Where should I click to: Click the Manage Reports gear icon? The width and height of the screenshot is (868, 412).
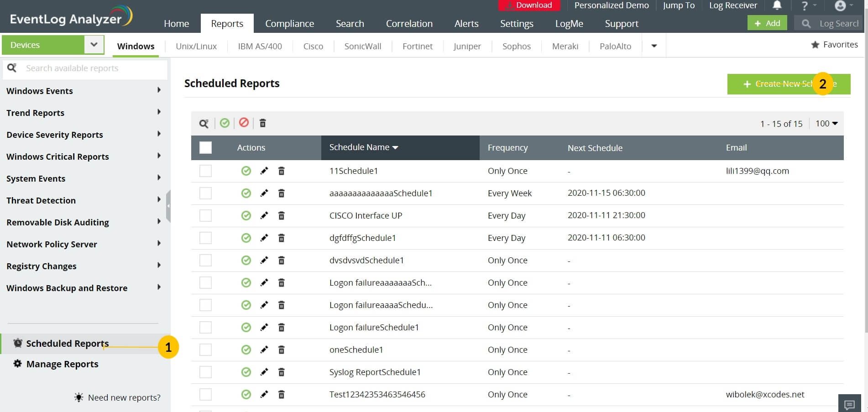tap(18, 364)
